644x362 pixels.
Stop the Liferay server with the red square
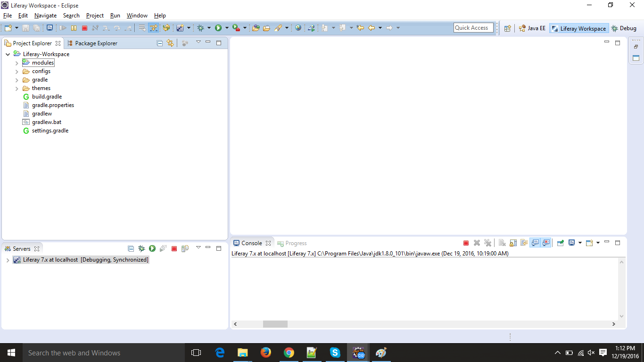(x=174, y=248)
